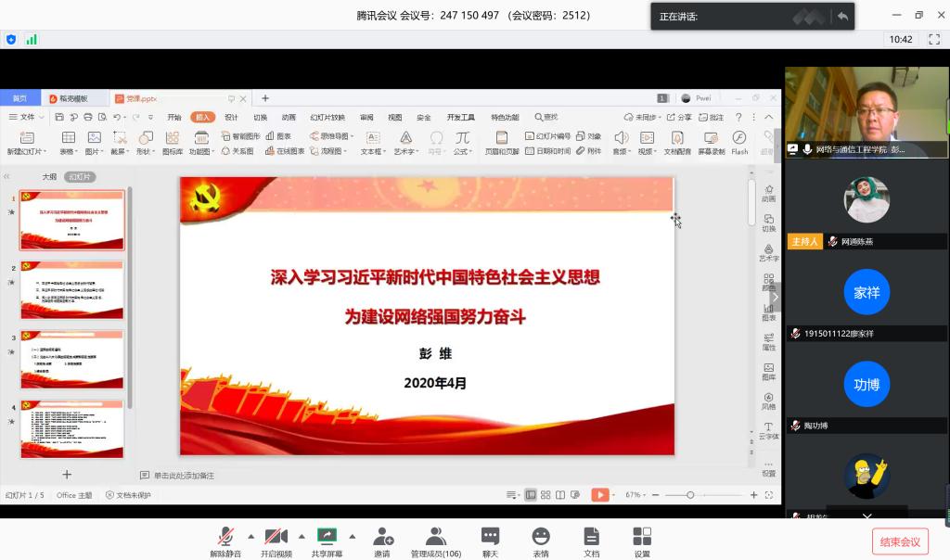Toggle slide sorter view in status bar

click(x=546, y=494)
